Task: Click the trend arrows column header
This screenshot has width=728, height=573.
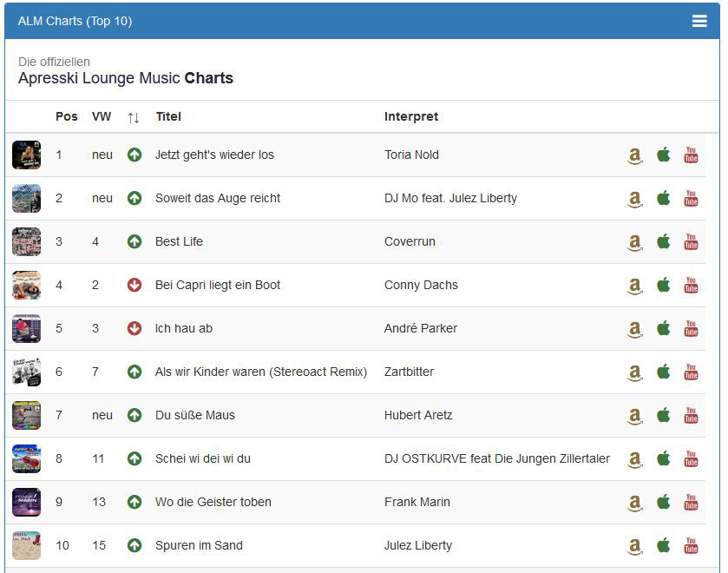Action: [x=134, y=117]
